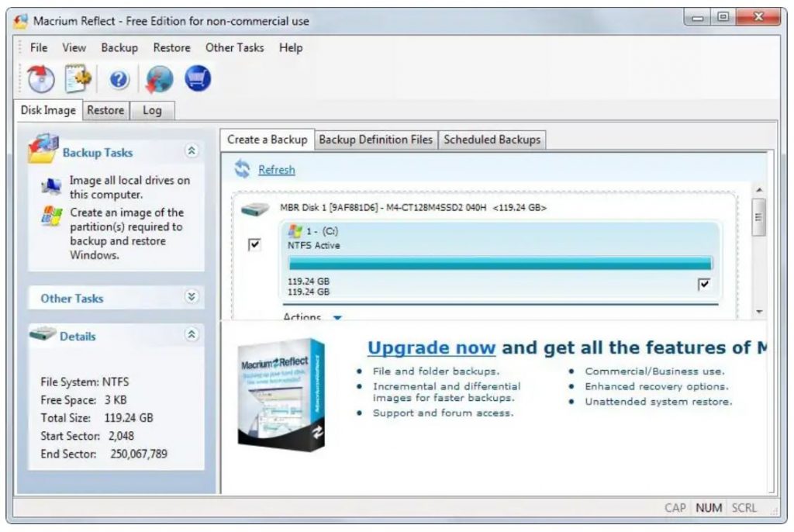Click the Refresh arrows icon
Image resolution: width=794 pixels, height=532 pixels.
tap(243, 169)
